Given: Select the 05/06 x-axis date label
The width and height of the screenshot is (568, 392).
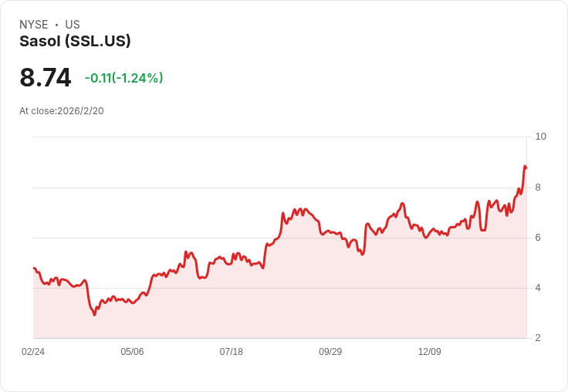Looking at the screenshot, I should point(132,352).
